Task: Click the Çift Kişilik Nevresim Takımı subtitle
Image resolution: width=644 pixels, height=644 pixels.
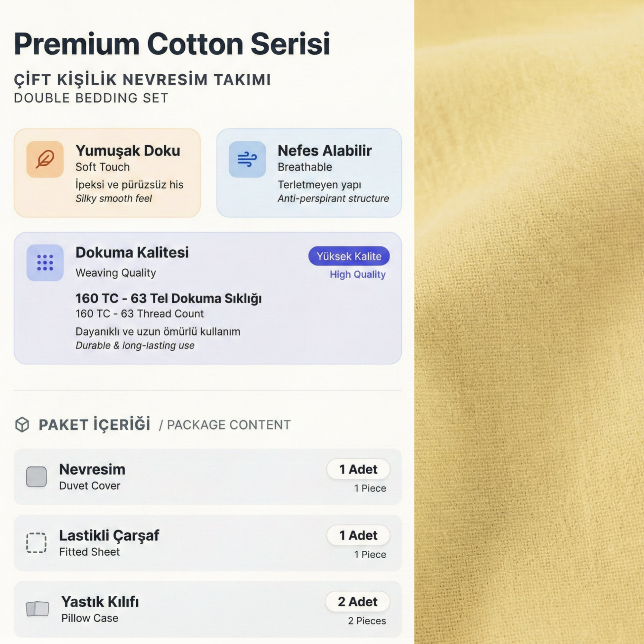Action: tap(142, 80)
